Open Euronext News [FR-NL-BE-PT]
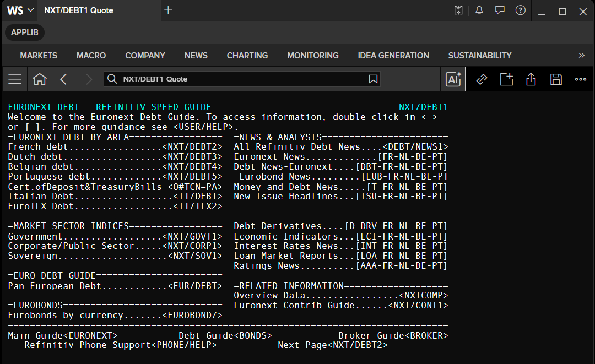This screenshot has width=595, height=364. 413,156
